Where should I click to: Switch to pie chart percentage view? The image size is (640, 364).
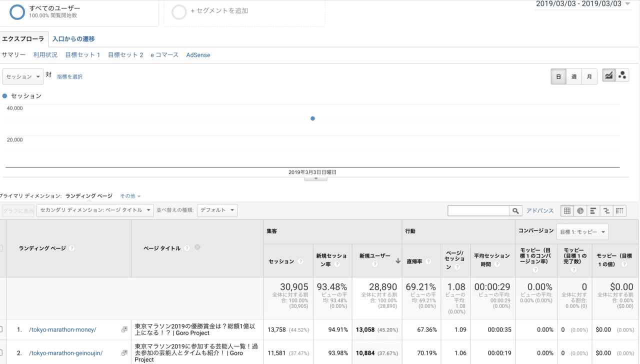pyautogui.click(x=580, y=211)
